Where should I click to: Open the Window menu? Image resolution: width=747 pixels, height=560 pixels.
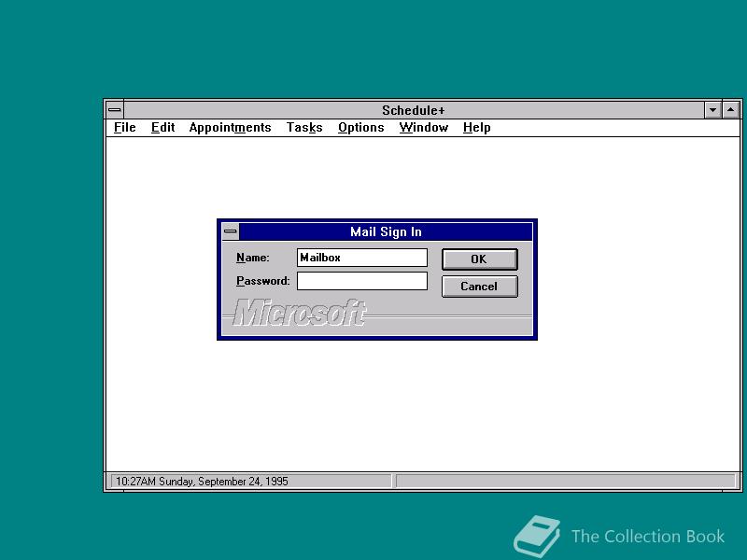424,128
